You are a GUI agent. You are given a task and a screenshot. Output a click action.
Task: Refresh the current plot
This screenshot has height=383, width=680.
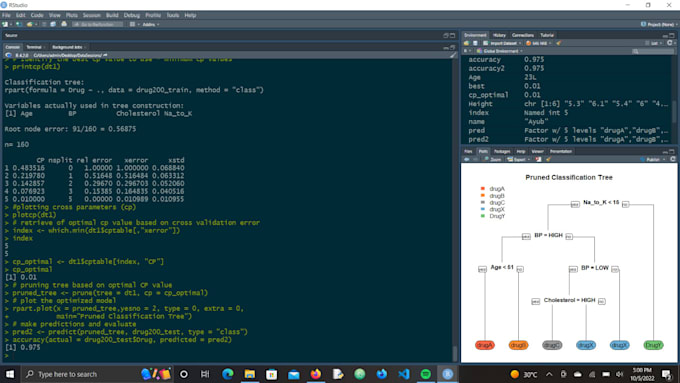tap(673, 159)
